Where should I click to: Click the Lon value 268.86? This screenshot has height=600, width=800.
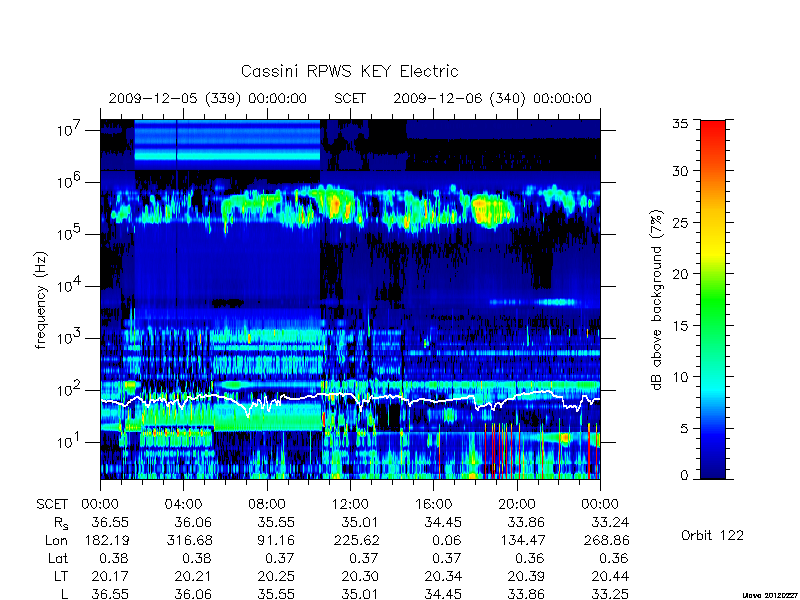606,540
